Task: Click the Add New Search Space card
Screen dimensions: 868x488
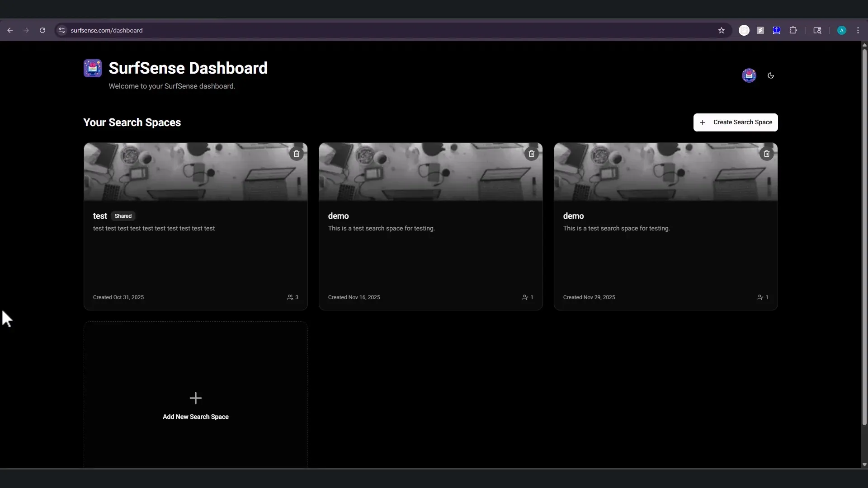Action: (196, 395)
